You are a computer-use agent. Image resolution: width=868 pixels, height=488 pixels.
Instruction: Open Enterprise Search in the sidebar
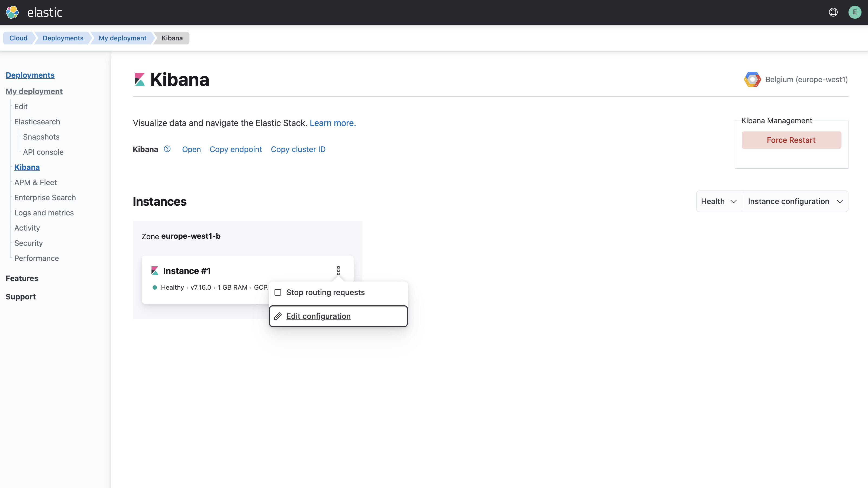(45, 198)
